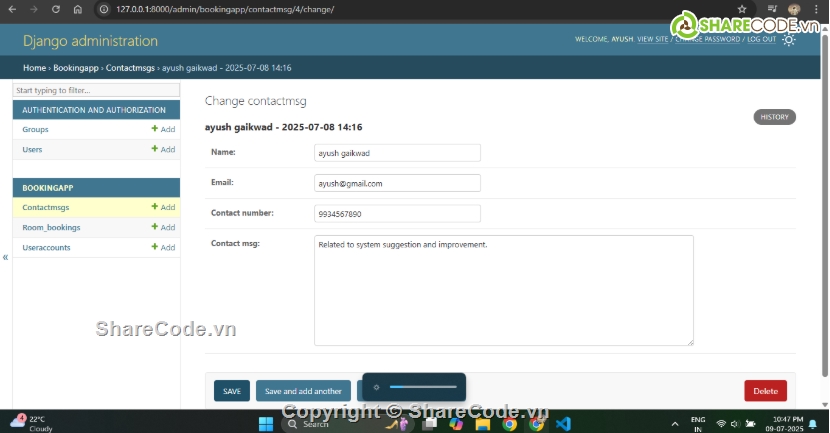Collapse the sidebar with « toggle
Image resolution: width=830 pixels, height=433 pixels.
tap(5, 257)
